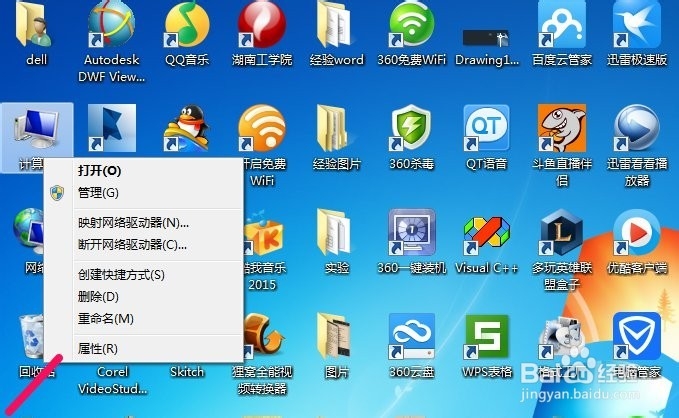
Task: Launch 格式工厂 shortcut
Action: 562,338
